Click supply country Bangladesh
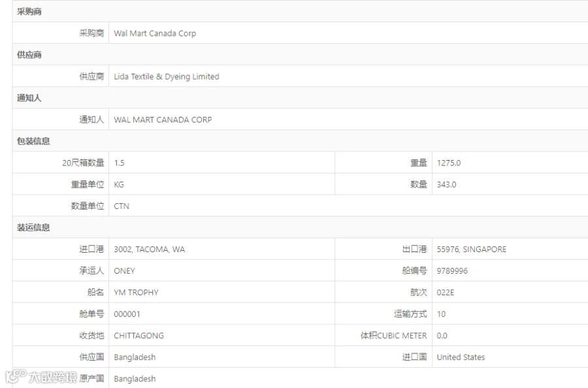 point(135,357)
